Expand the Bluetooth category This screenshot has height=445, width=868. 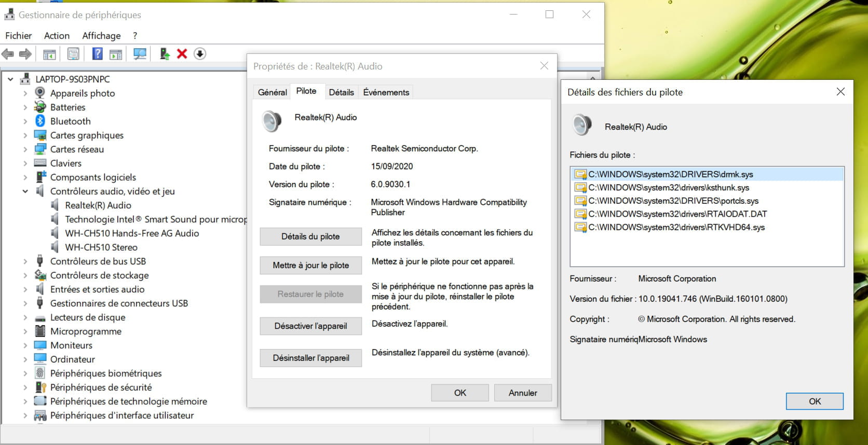pyautogui.click(x=25, y=121)
